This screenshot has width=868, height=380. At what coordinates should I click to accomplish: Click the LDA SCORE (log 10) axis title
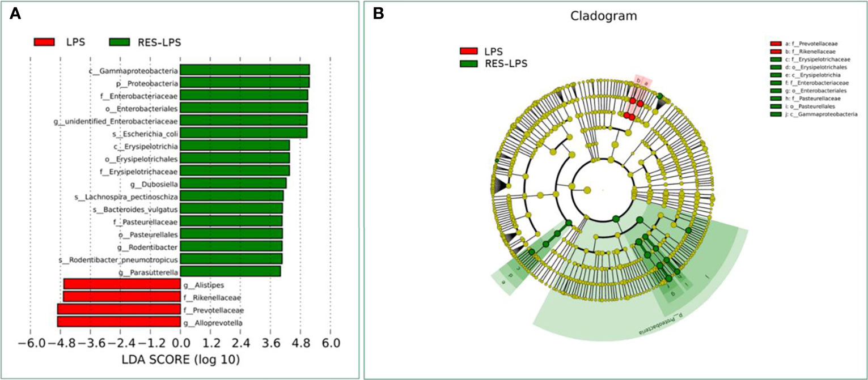point(181,359)
